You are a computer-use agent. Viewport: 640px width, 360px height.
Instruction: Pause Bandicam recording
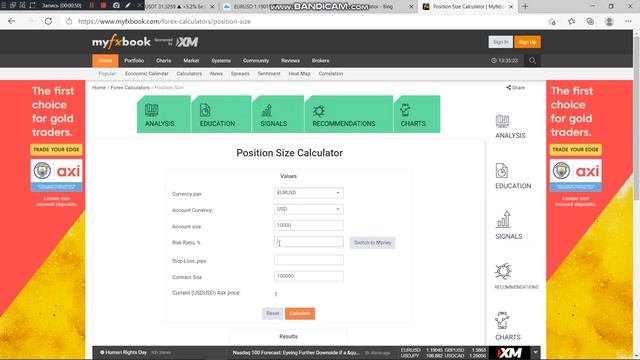pos(91,5)
